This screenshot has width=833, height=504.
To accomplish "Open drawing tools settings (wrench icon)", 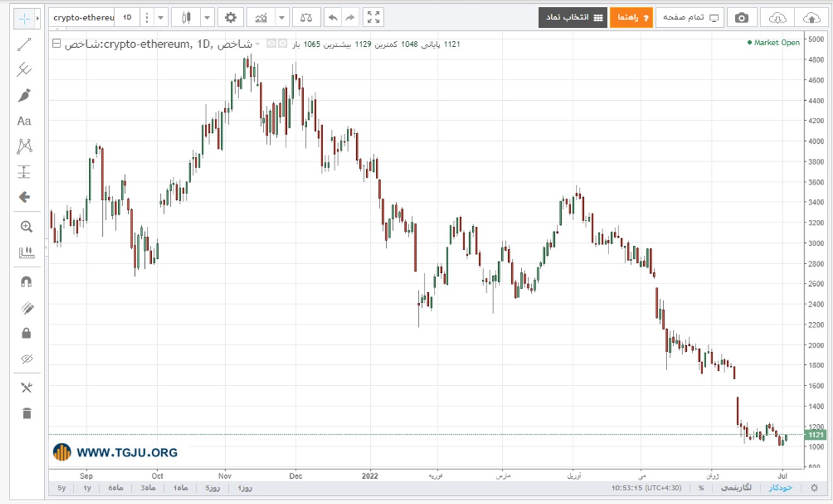I will pos(26,387).
